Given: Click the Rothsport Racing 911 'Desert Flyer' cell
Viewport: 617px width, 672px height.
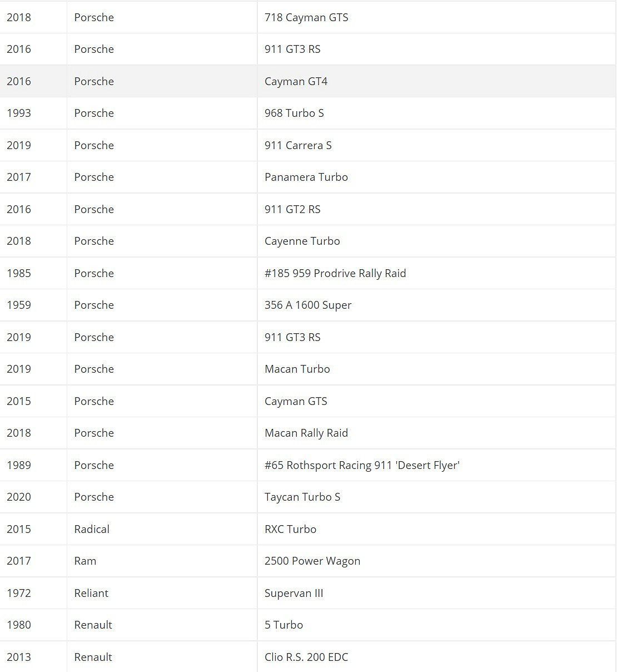Looking at the screenshot, I should (362, 465).
